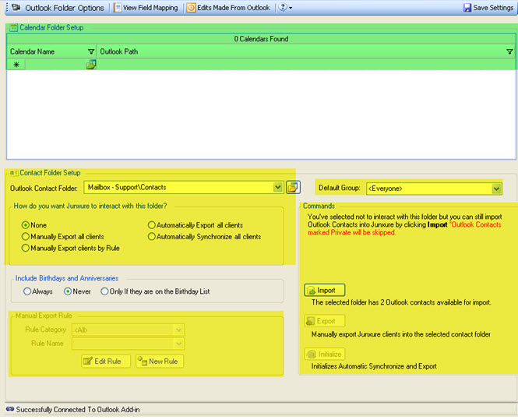518x420 pixels.
Task: Select Automatically Export all clients
Action: [196, 225]
